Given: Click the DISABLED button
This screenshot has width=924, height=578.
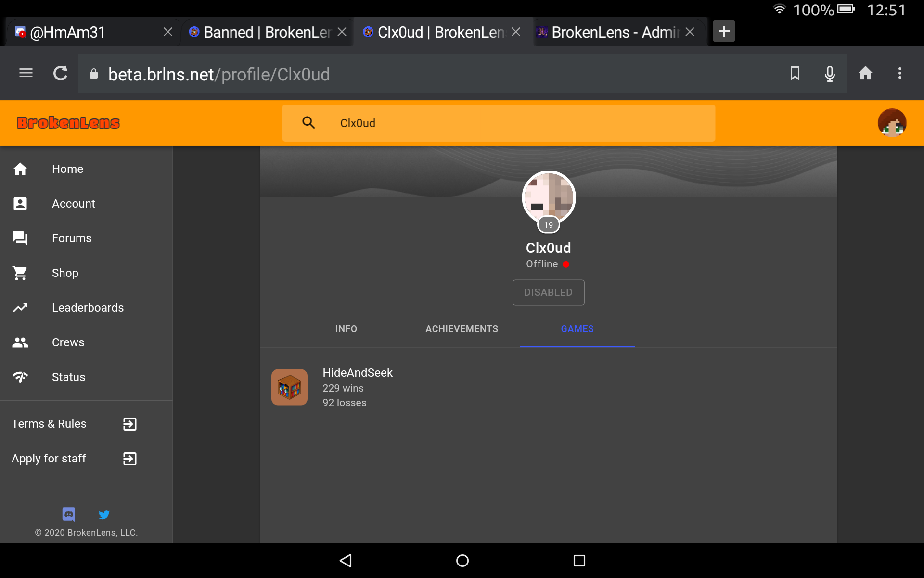Looking at the screenshot, I should (549, 292).
